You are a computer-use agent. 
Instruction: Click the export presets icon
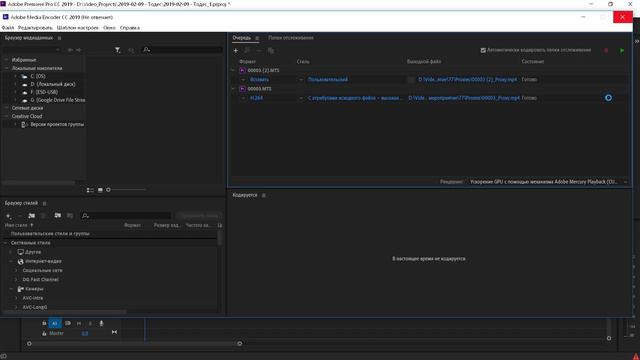(70, 216)
